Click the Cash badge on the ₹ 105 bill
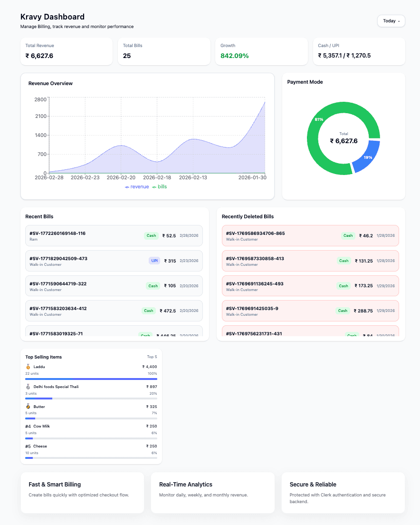 click(153, 286)
